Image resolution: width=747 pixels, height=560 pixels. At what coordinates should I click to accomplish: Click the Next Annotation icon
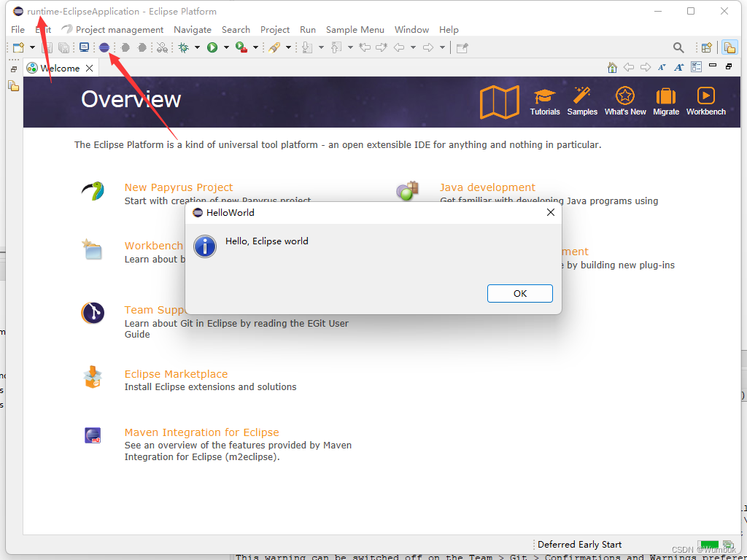[307, 47]
